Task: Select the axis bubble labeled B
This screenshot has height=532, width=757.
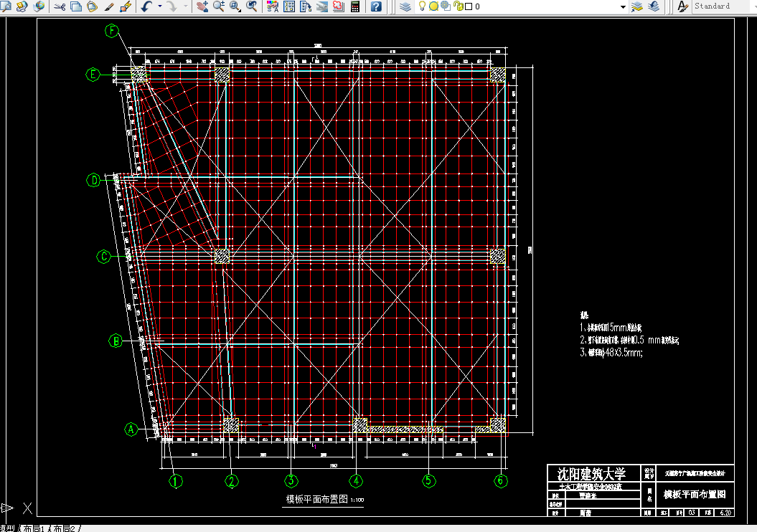Action: tap(116, 341)
